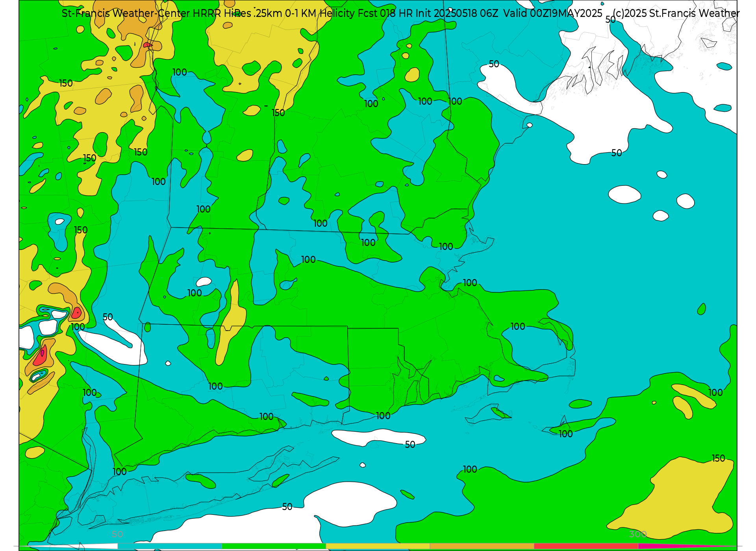Click the white segment of the color bar legend
This screenshot has width=756, height=551.
click(68, 546)
